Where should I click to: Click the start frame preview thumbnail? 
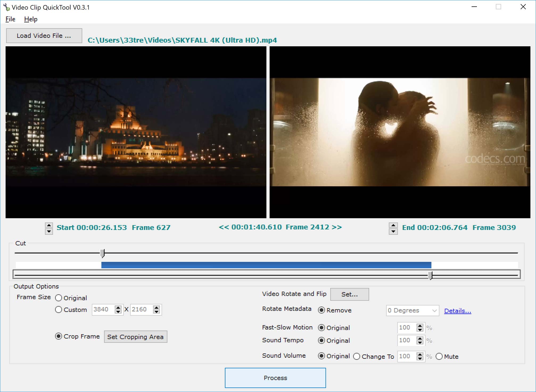(136, 132)
